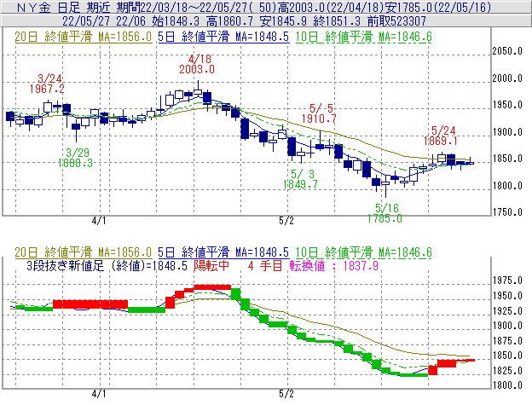The image size is (532, 405).
Task: Click the 5/16 1785.0 low label
Action: (385, 213)
